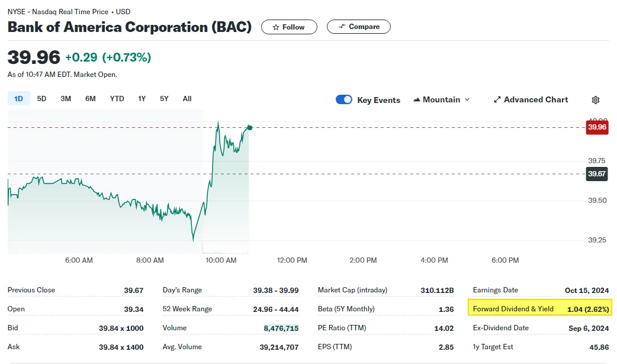Screen dimensions: 617x364
Task: Follow Bank of America stock
Action: pos(289,27)
